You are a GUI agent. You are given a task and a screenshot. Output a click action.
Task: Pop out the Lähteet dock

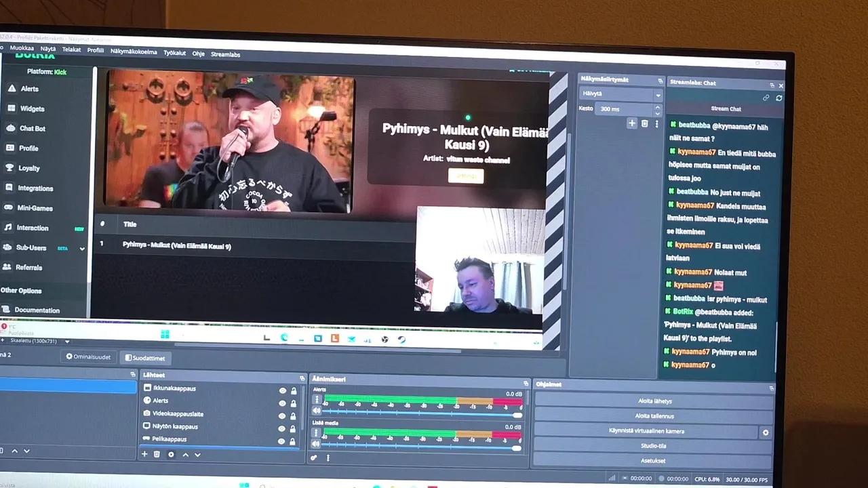[302, 378]
